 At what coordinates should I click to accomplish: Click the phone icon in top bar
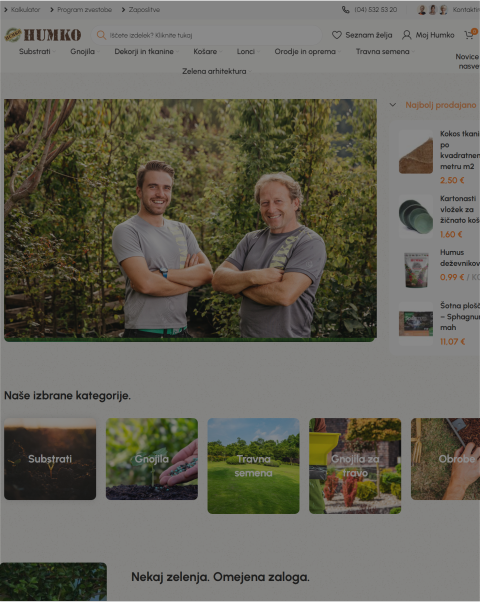pyautogui.click(x=346, y=10)
